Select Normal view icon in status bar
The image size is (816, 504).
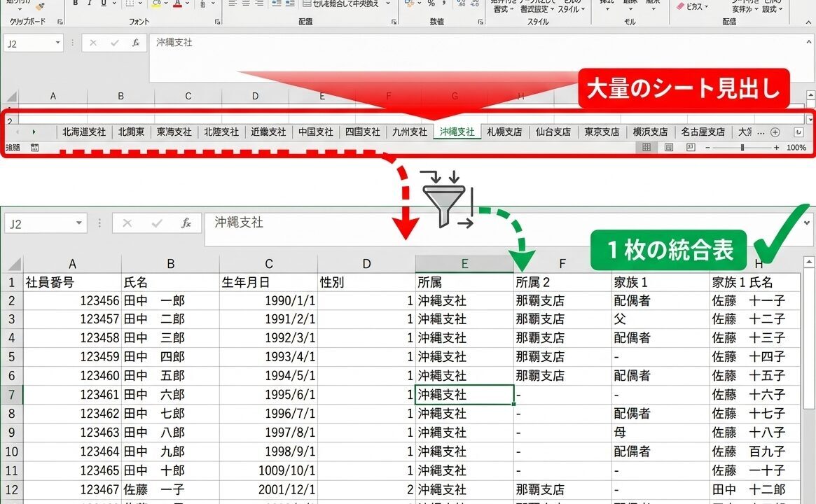click(646, 148)
